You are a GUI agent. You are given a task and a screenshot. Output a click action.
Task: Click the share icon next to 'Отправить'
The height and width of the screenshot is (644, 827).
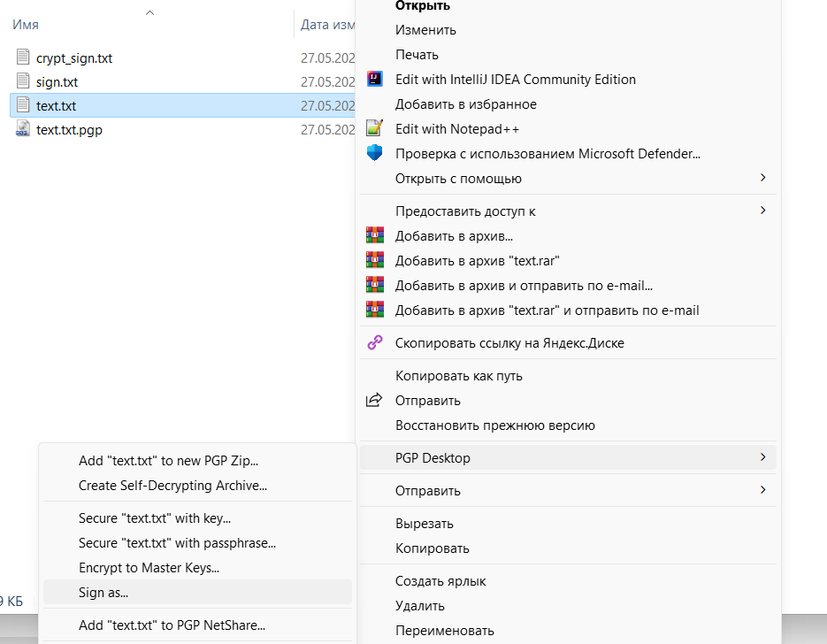tap(374, 400)
